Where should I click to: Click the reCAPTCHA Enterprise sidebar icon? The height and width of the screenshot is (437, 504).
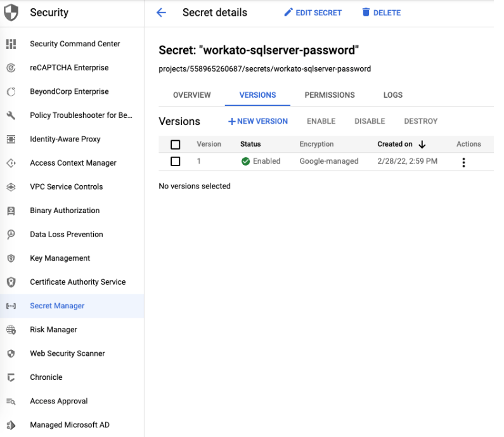click(x=11, y=68)
